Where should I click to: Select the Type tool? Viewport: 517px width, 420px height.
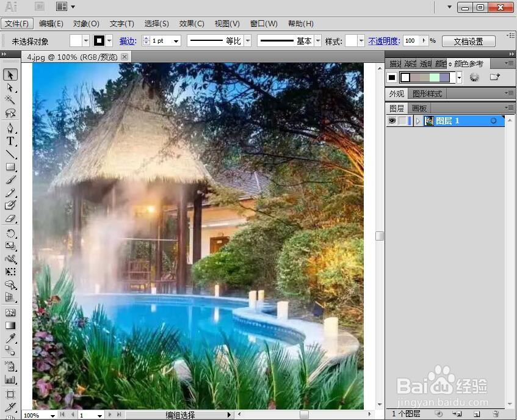tap(10, 141)
